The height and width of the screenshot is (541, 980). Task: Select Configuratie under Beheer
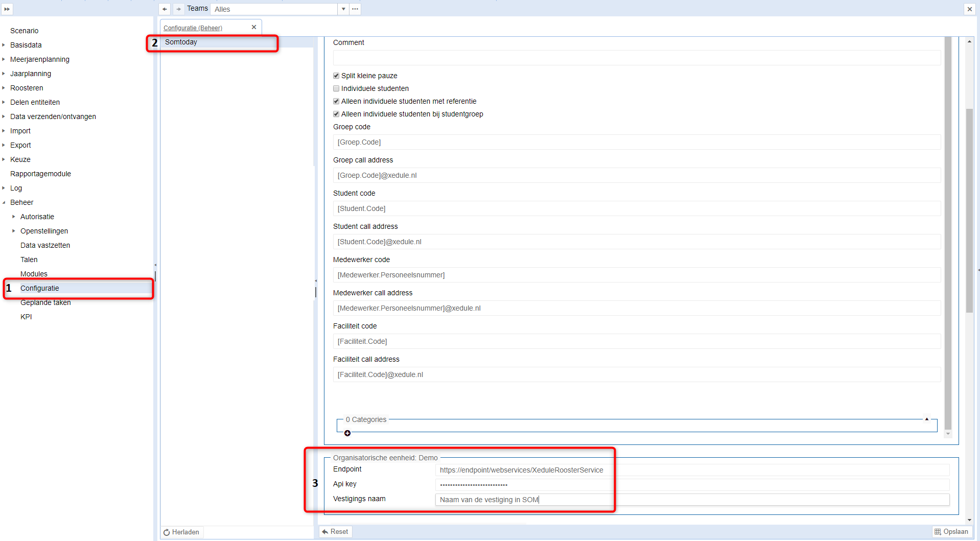[x=39, y=288]
